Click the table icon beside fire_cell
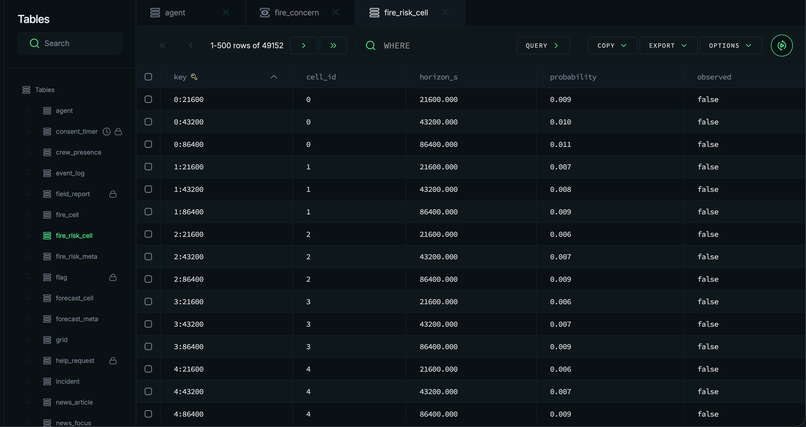The height and width of the screenshot is (427, 806). [47, 215]
